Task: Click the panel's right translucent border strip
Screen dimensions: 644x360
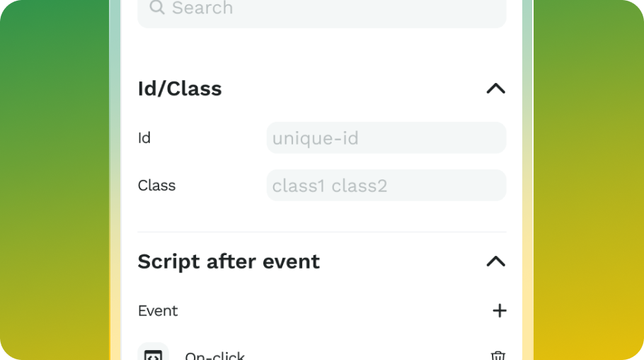Action: coord(528,180)
